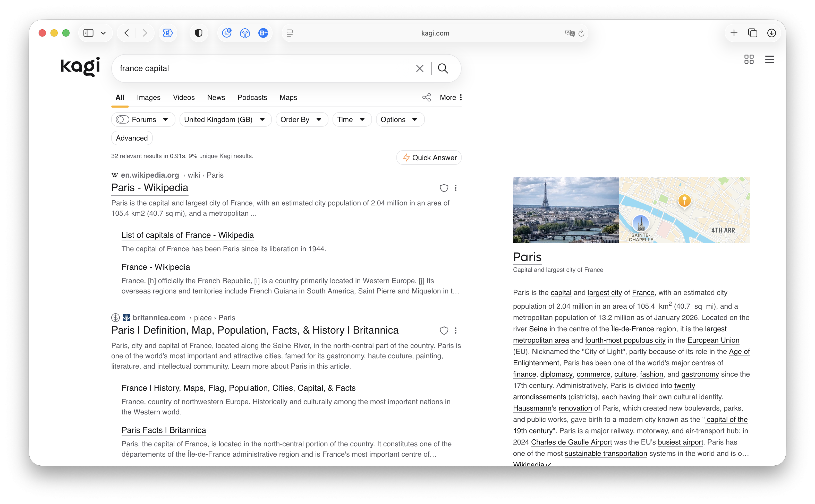
Task: Open more options for Britannica result
Action: pos(456,330)
